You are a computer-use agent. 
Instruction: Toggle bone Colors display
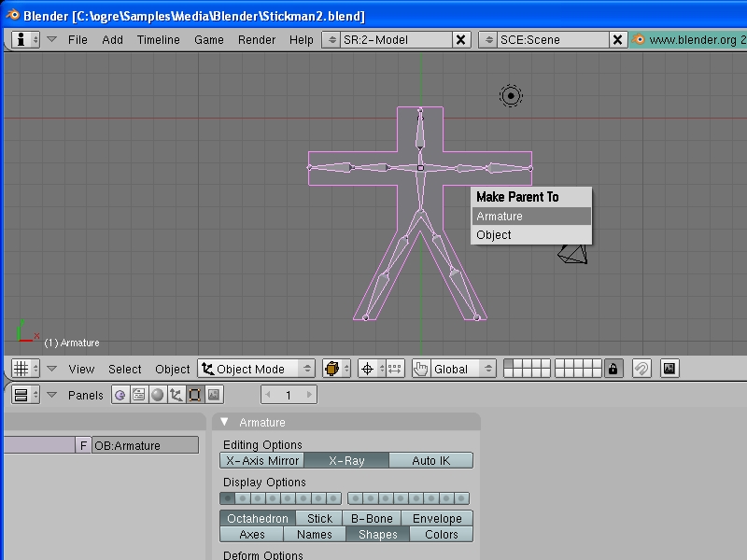click(x=441, y=534)
